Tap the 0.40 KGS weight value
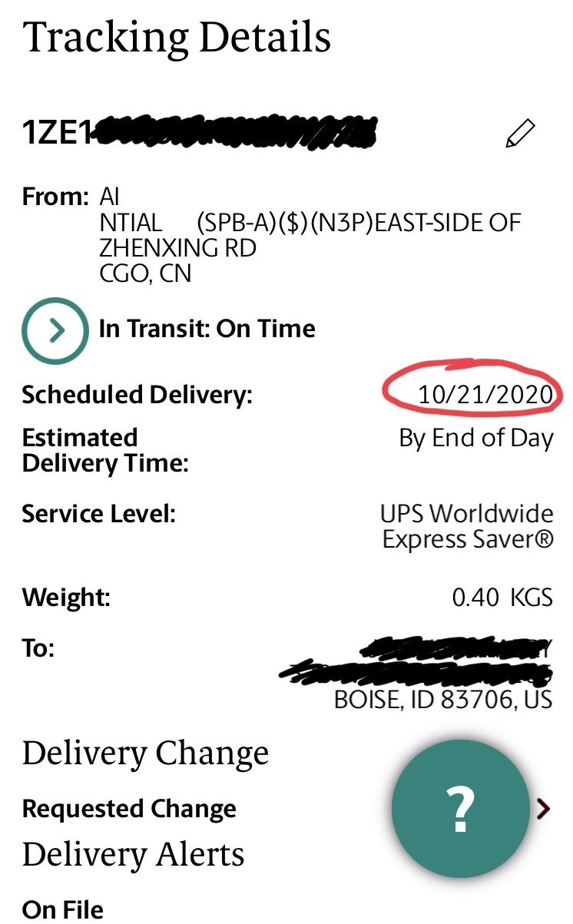Screen dimensions: 573x924 (x=502, y=598)
